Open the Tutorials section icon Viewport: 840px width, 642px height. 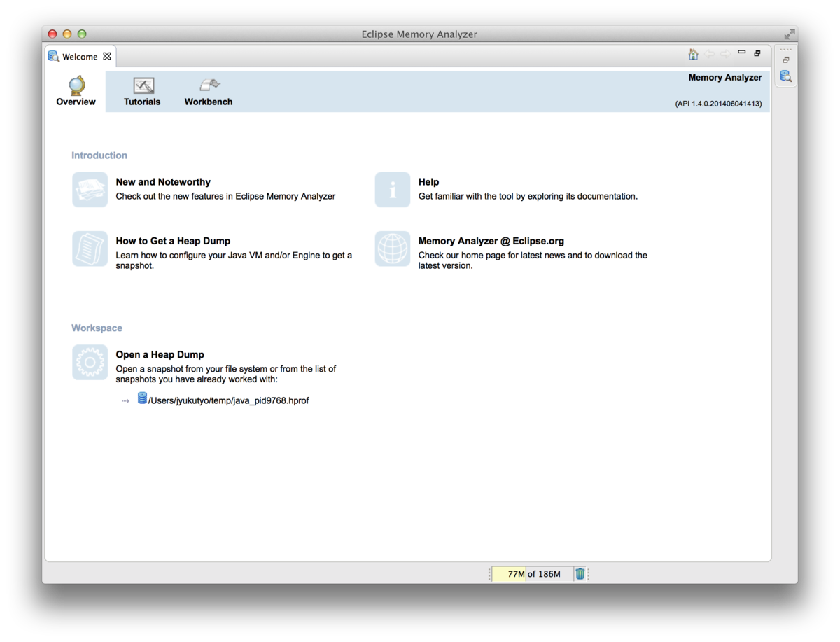click(x=142, y=85)
